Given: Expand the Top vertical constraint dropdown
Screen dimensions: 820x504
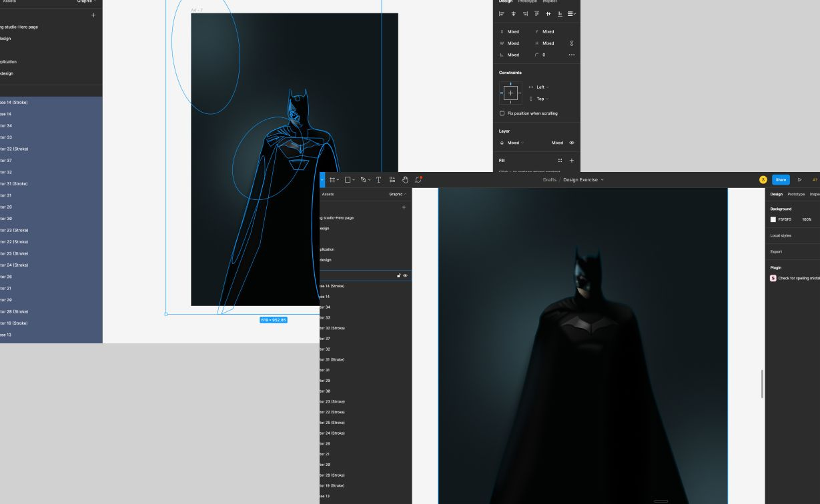Looking at the screenshot, I should [x=540, y=99].
